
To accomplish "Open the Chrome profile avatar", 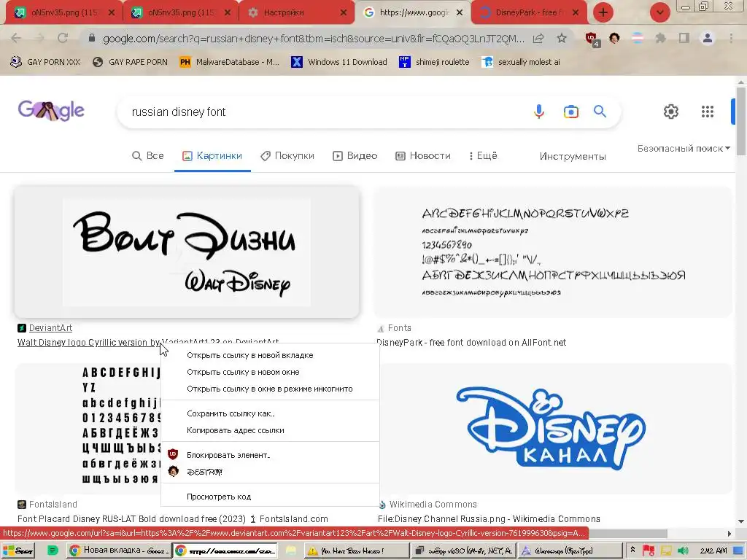I will click(x=708, y=38).
